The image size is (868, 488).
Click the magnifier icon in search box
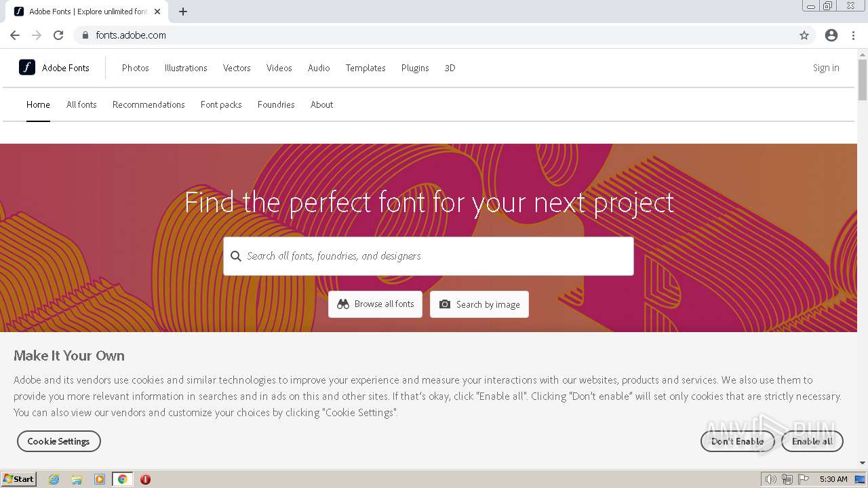(x=236, y=256)
